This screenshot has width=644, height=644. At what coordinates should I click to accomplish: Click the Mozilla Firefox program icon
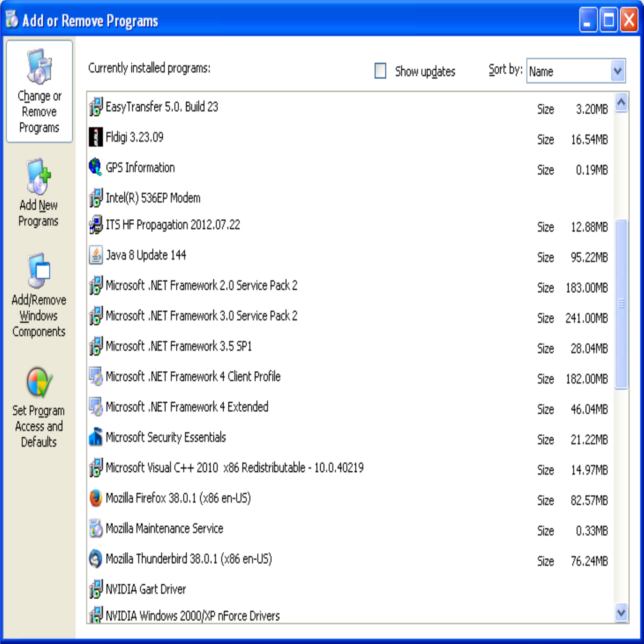point(95,498)
